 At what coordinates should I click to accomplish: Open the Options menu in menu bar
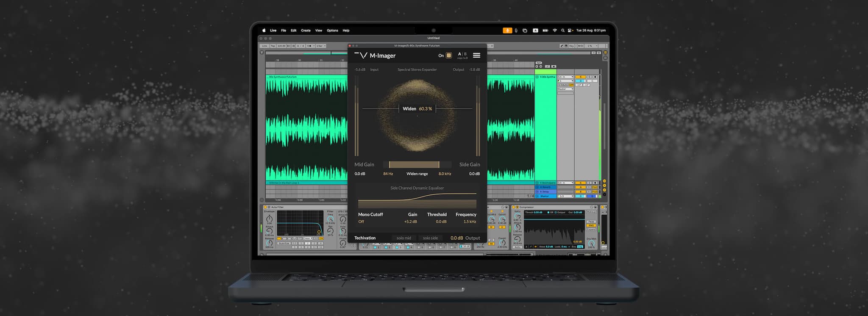pyautogui.click(x=332, y=30)
